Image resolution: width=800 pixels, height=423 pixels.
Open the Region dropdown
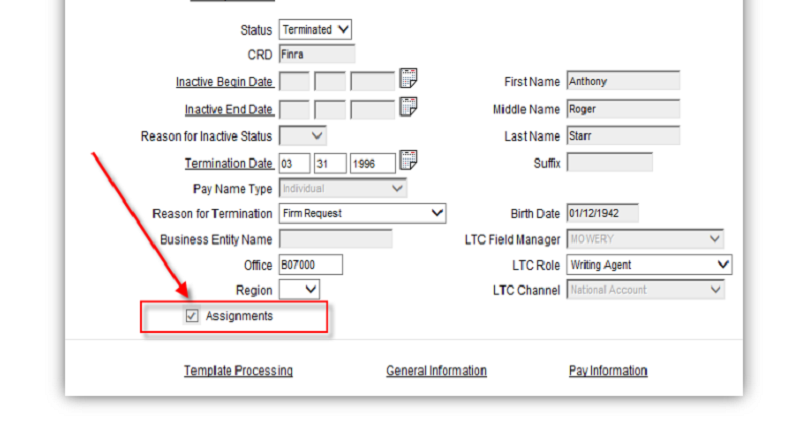(299, 289)
